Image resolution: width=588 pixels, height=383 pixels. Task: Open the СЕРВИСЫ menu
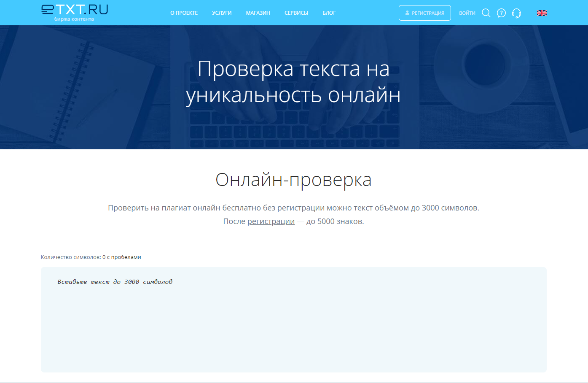(296, 13)
